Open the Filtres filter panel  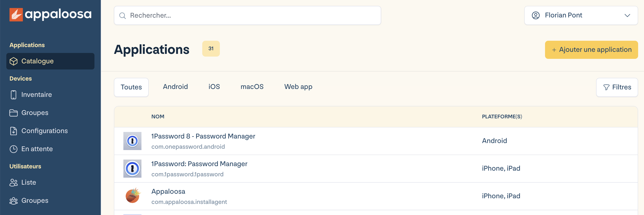[617, 87]
